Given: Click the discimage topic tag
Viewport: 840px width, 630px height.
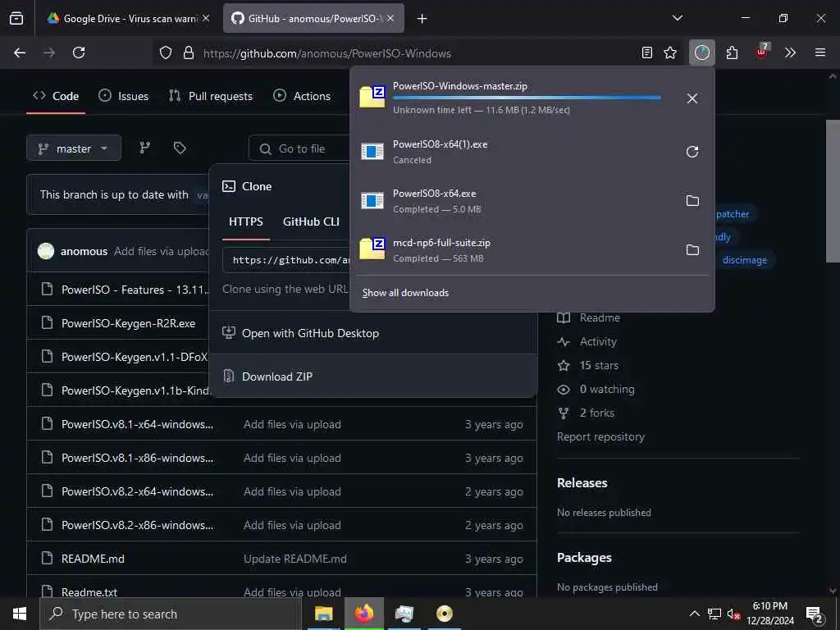Looking at the screenshot, I should [x=745, y=260].
